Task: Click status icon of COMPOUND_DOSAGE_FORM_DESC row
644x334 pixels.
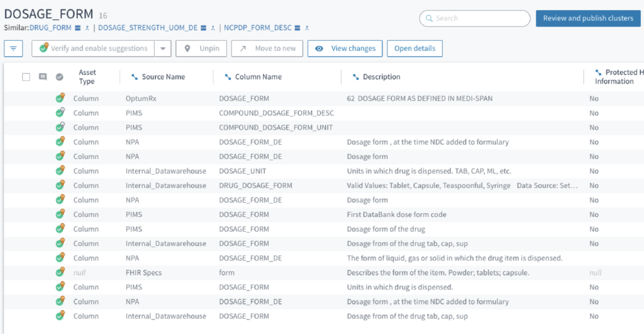Action: 60,113
